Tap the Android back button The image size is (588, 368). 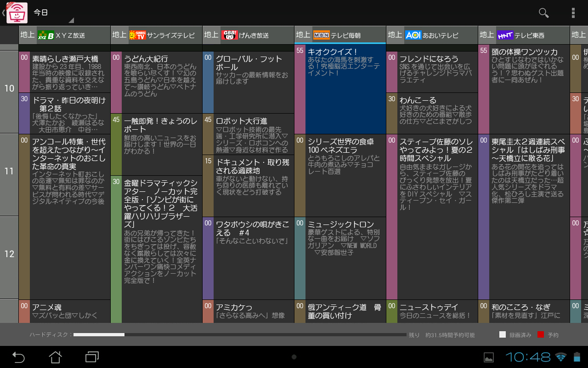point(18,357)
